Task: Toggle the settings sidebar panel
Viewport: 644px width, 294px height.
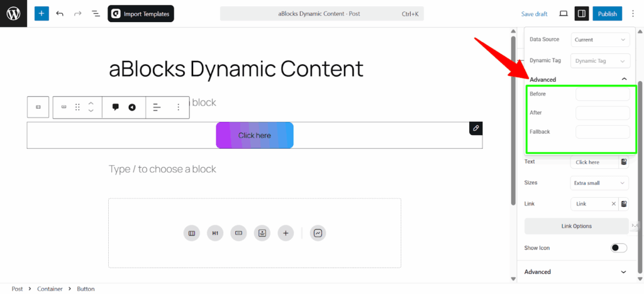Action: tap(581, 14)
